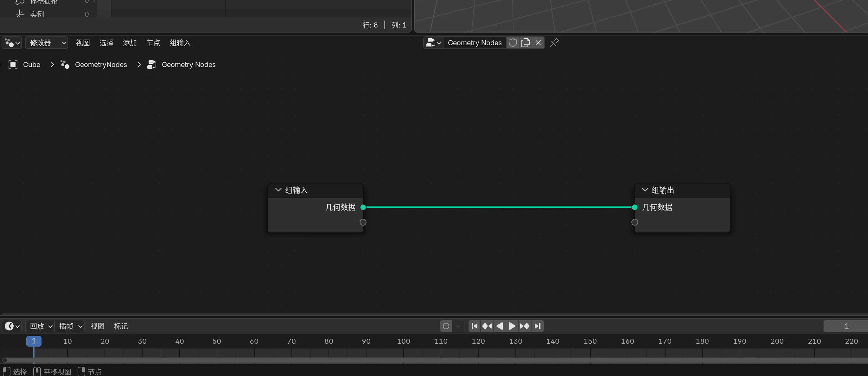Viewport: 868px width, 376px height.
Task: Play the animation forward
Action: (512, 326)
